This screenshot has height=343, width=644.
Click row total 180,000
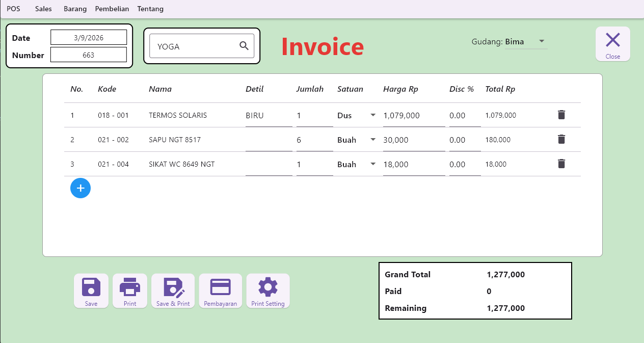[x=498, y=140]
